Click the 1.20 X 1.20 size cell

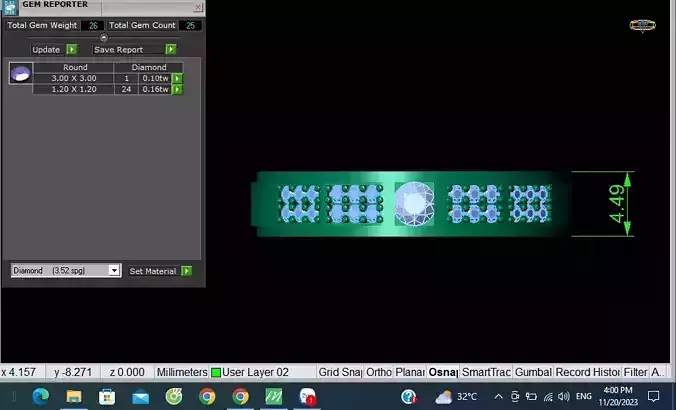pyautogui.click(x=74, y=89)
